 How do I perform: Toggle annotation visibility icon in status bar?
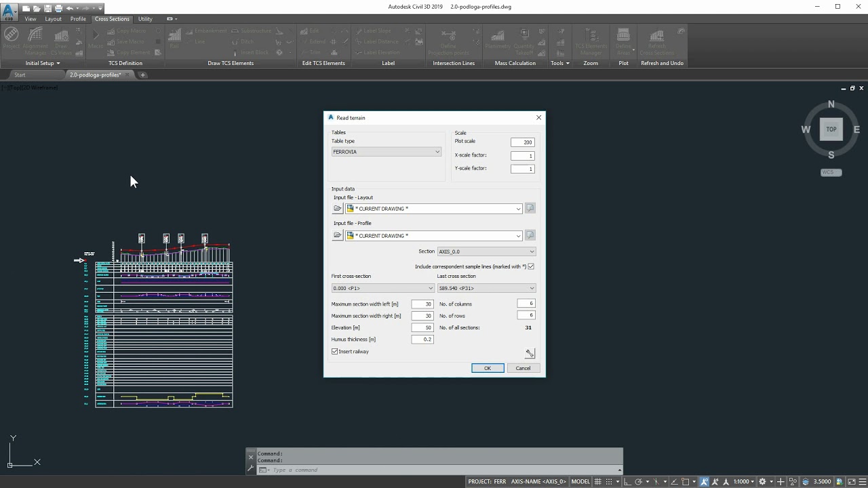click(x=704, y=481)
